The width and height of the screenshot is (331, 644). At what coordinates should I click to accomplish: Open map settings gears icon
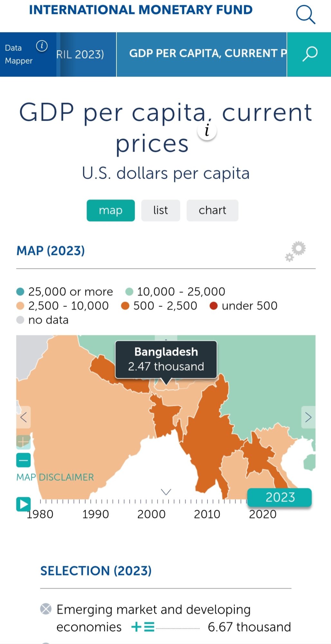296,251
